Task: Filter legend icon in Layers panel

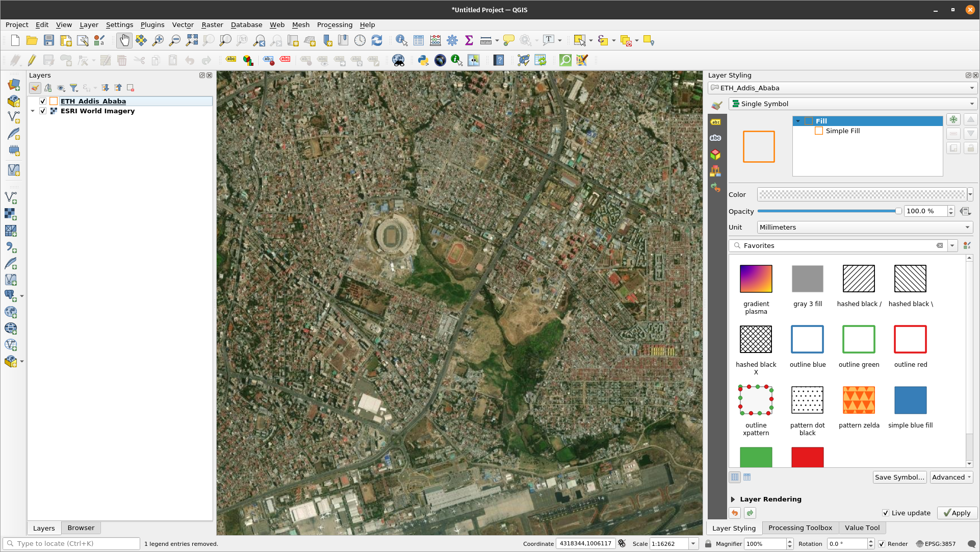Action: pos(74,88)
